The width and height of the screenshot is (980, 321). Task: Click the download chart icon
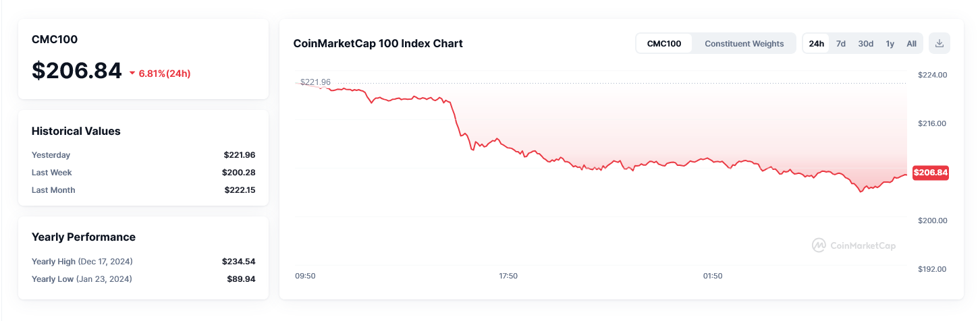tap(940, 44)
